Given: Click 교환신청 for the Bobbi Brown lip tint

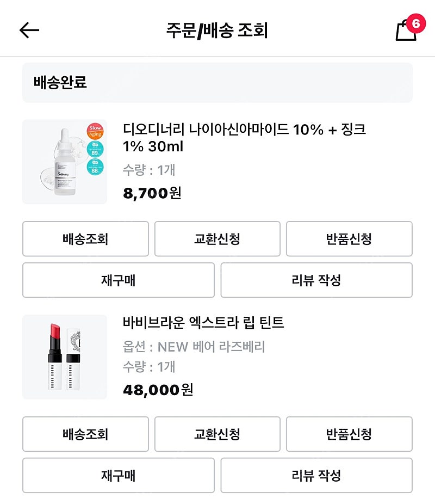Looking at the screenshot, I should coord(217,434).
